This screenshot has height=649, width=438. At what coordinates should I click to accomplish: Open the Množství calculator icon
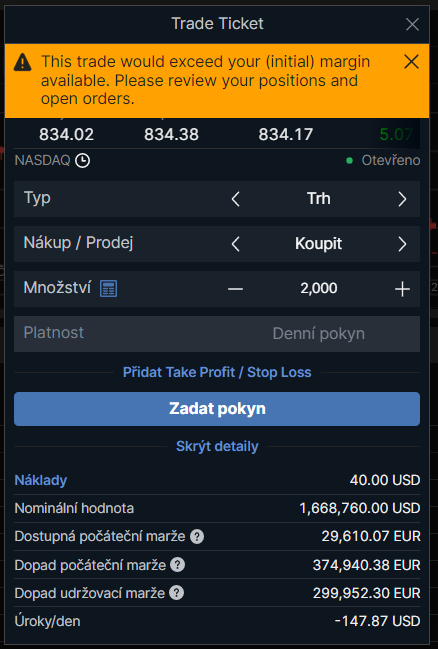(x=108, y=288)
